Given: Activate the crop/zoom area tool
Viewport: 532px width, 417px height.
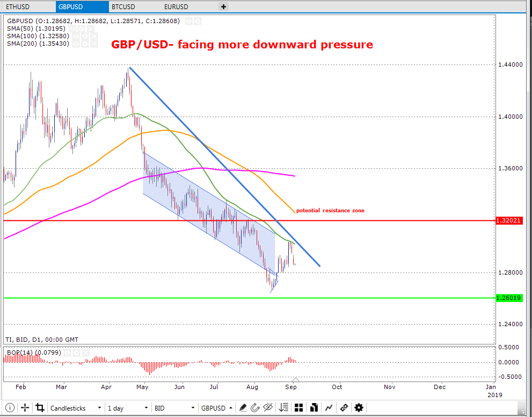Looking at the screenshot, I should (40, 408).
